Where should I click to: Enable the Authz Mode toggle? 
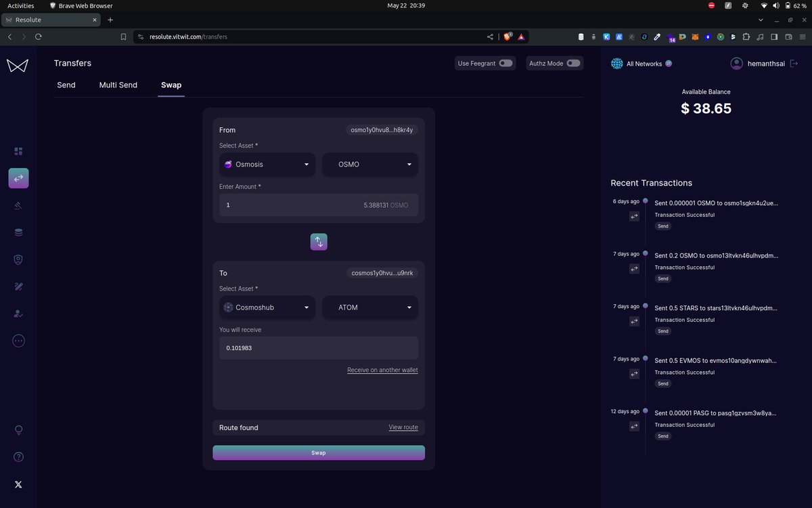(x=573, y=63)
